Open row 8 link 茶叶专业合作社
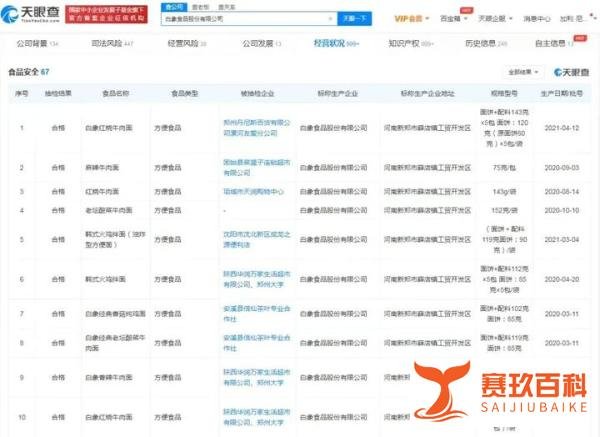Viewport: 600px width, 437px height. pyautogui.click(x=257, y=343)
